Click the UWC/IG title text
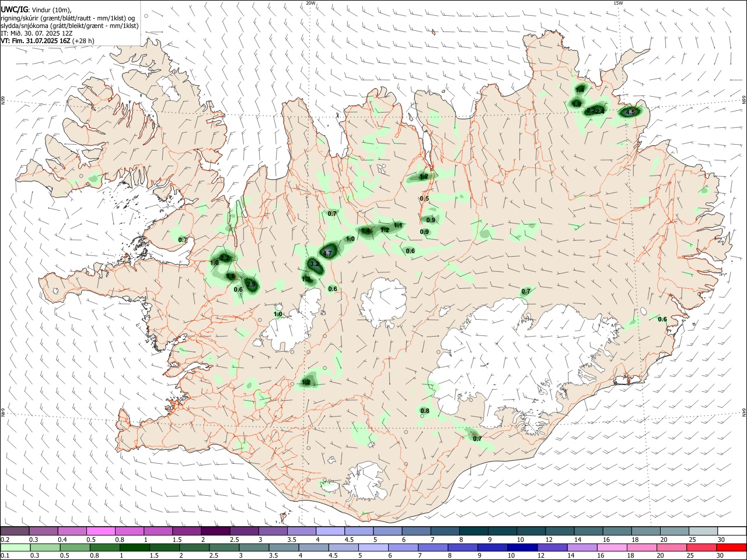This screenshot has height=560, width=747. tap(13, 10)
